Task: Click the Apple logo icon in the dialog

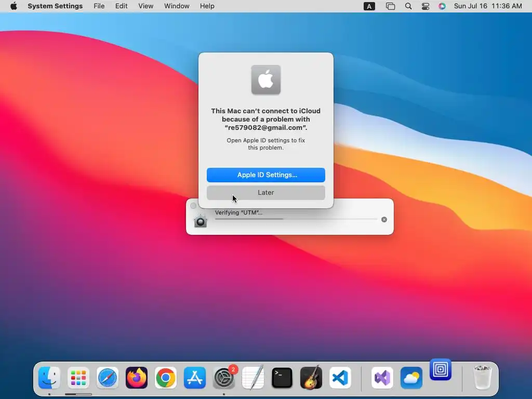Action: [x=265, y=79]
